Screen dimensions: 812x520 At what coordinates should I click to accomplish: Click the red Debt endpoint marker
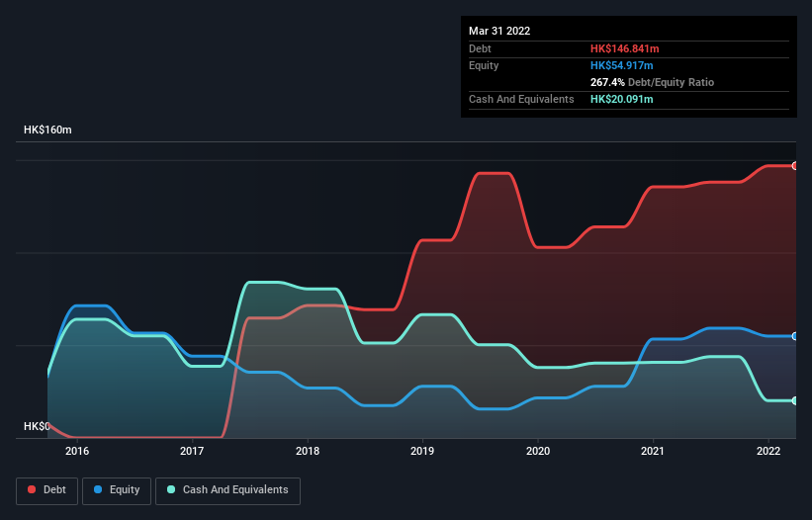pyautogui.click(x=795, y=166)
